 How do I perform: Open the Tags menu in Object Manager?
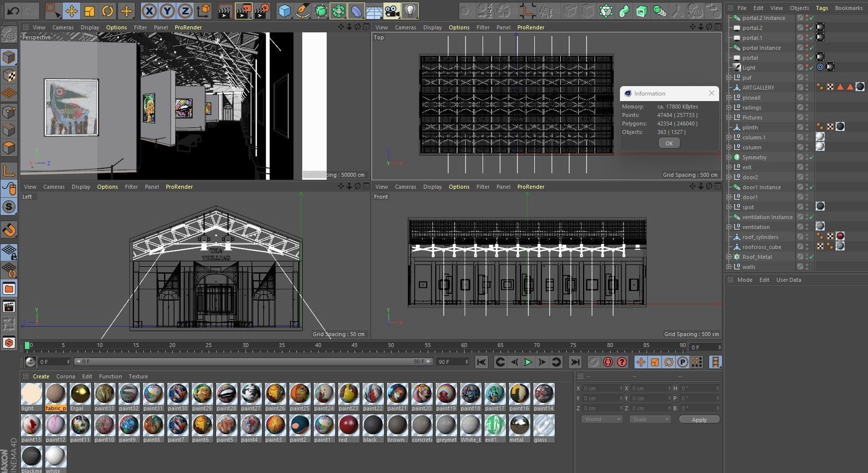(822, 8)
